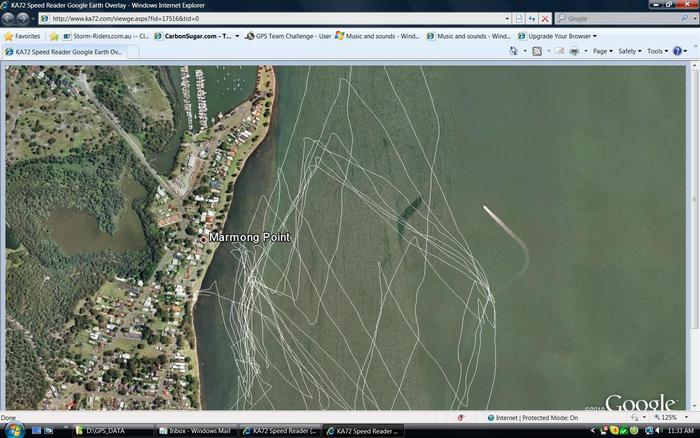700x438 pixels.
Task: Open the Page dropdown menu
Action: tap(602, 51)
